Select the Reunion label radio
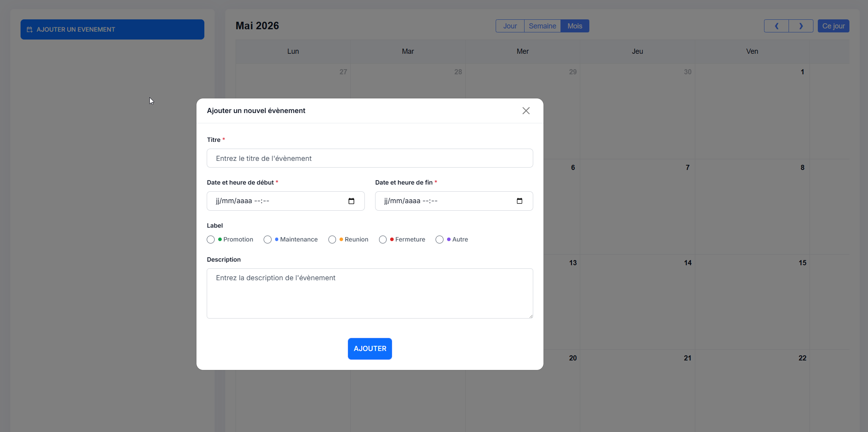Screen dimensions: 868x432 click(332, 240)
